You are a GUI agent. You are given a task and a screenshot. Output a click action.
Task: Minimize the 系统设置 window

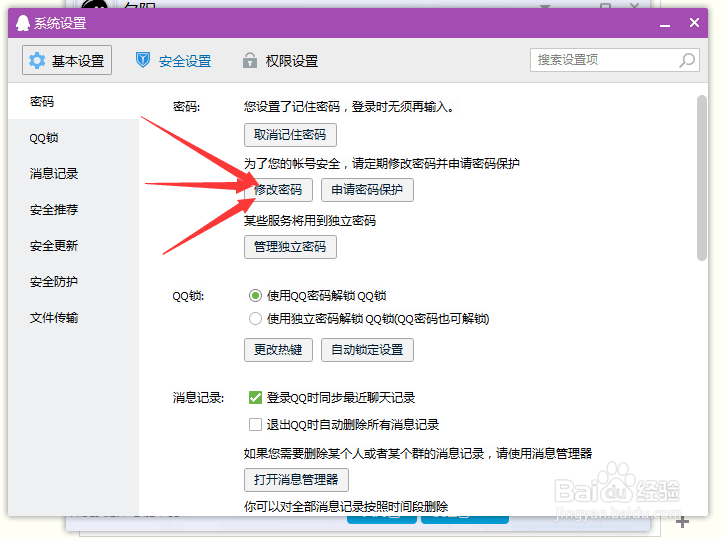pos(664,24)
